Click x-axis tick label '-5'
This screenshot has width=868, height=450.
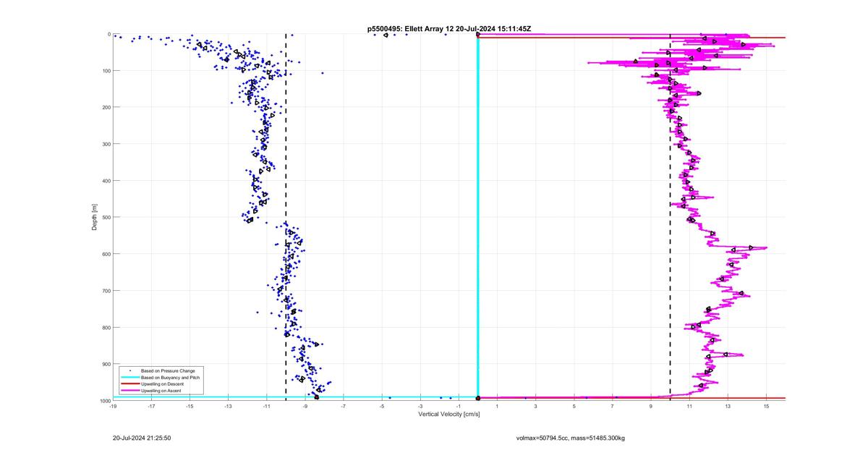click(382, 406)
